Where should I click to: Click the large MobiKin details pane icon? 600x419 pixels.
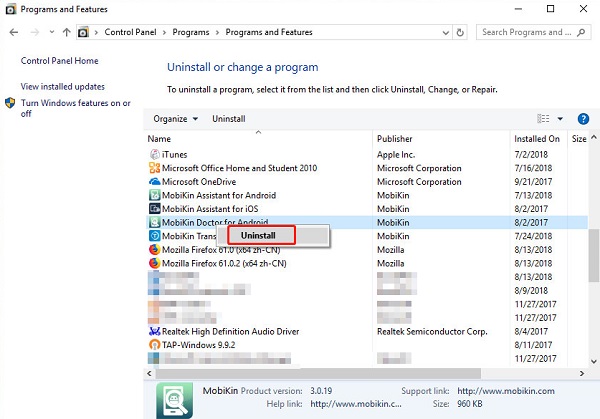tap(174, 401)
